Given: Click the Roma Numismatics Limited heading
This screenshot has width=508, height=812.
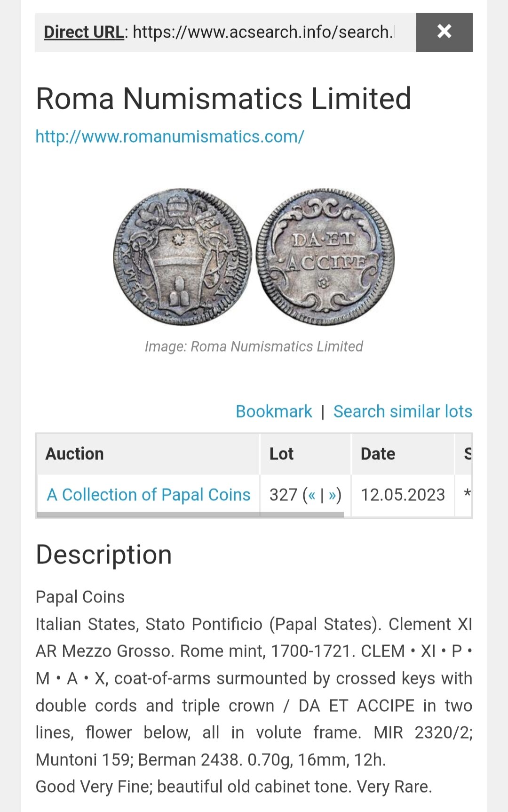Looking at the screenshot, I should click(223, 98).
